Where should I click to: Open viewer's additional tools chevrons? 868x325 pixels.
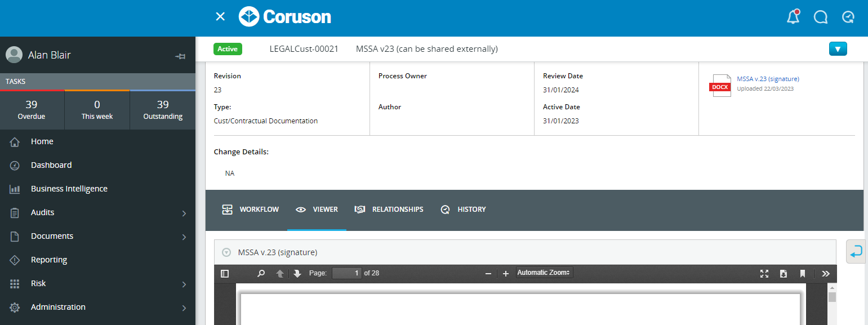(826, 273)
